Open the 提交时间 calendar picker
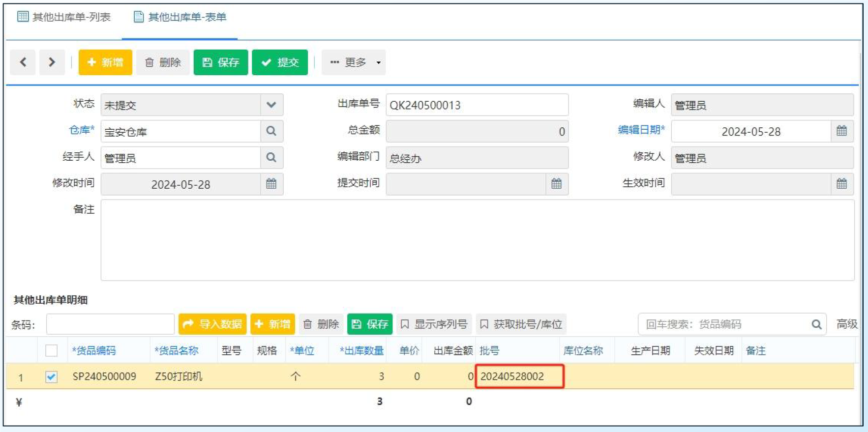 tap(556, 184)
